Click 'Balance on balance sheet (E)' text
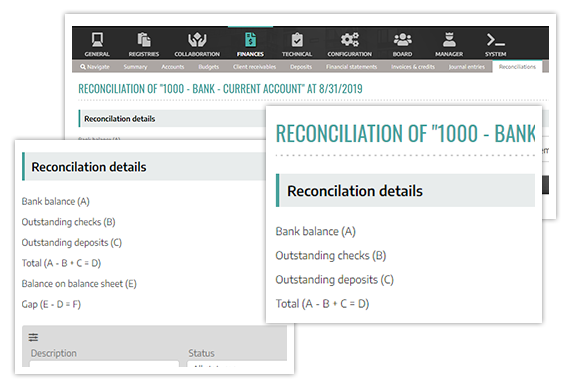 click(x=79, y=284)
